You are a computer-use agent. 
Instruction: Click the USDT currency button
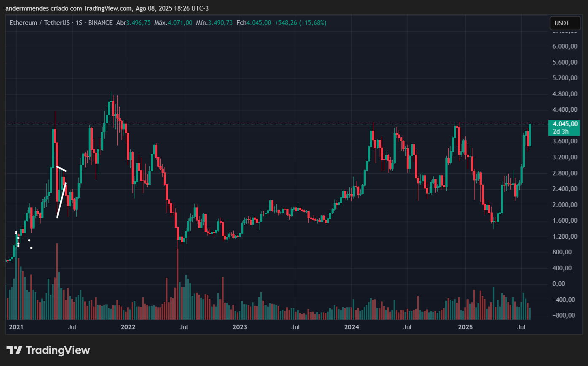click(x=565, y=23)
